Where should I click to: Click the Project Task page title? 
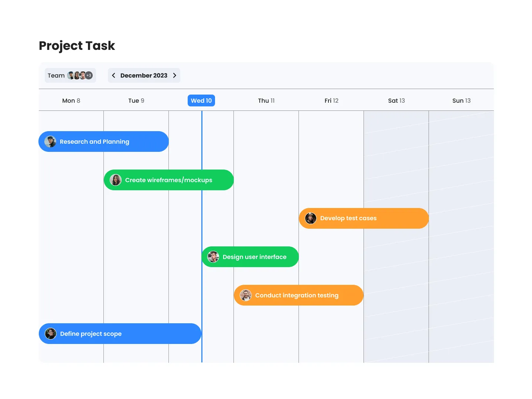[76, 45]
